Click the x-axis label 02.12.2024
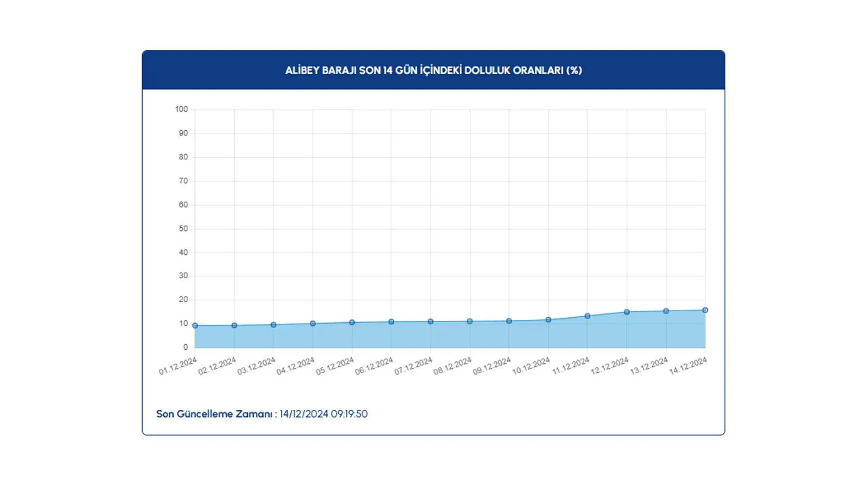Image resolution: width=868 pixels, height=488 pixels. point(217,366)
